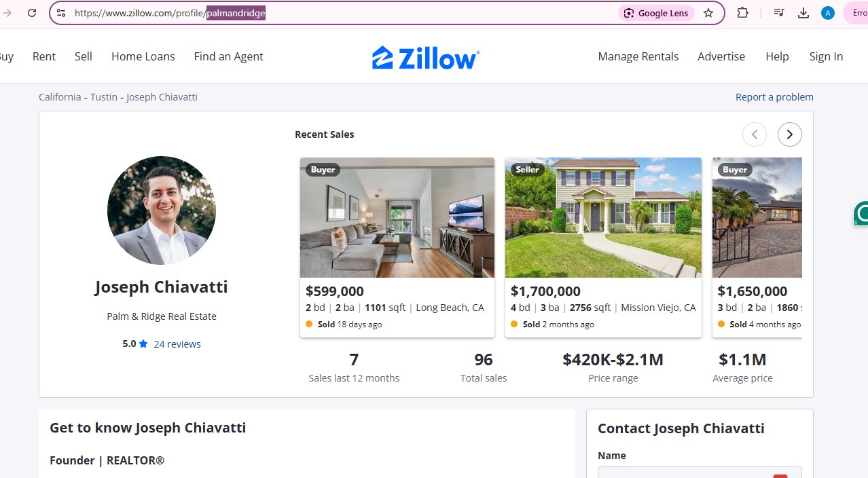
Task: Open the Home Loans menu item
Action: click(x=143, y=56)
